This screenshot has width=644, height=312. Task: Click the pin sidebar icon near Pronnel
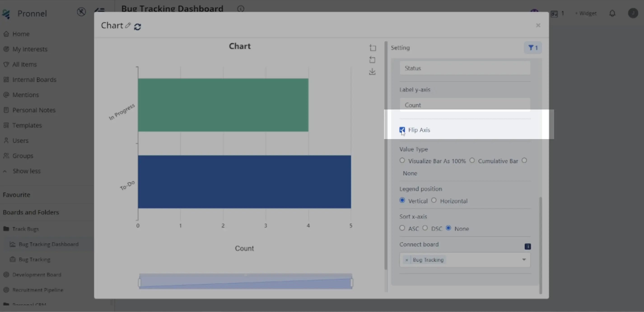[81, 12]
